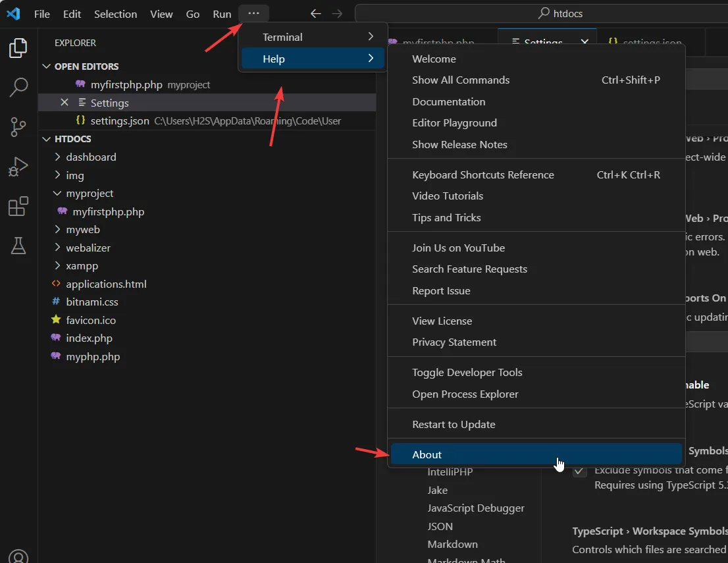Go back with the left arrow

(x=316, y=13)
